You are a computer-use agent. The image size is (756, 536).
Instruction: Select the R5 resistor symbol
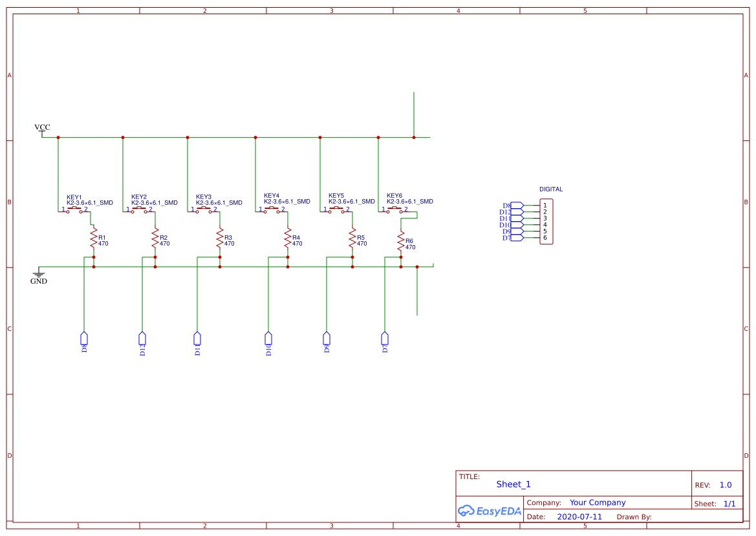(x=352, y=237)
